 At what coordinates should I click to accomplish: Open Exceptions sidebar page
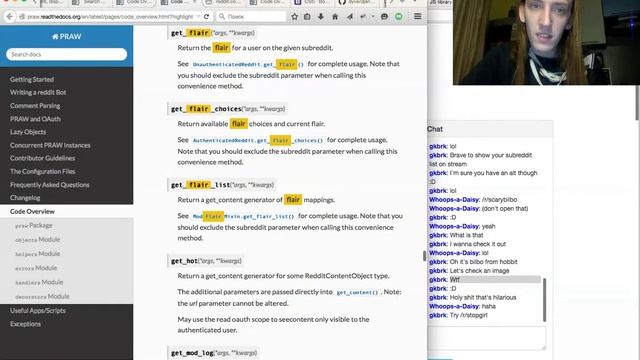(x=25, y=324)
